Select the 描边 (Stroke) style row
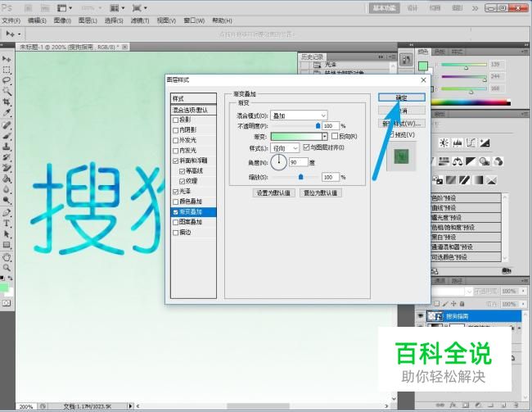 click(x=193, y=233)
